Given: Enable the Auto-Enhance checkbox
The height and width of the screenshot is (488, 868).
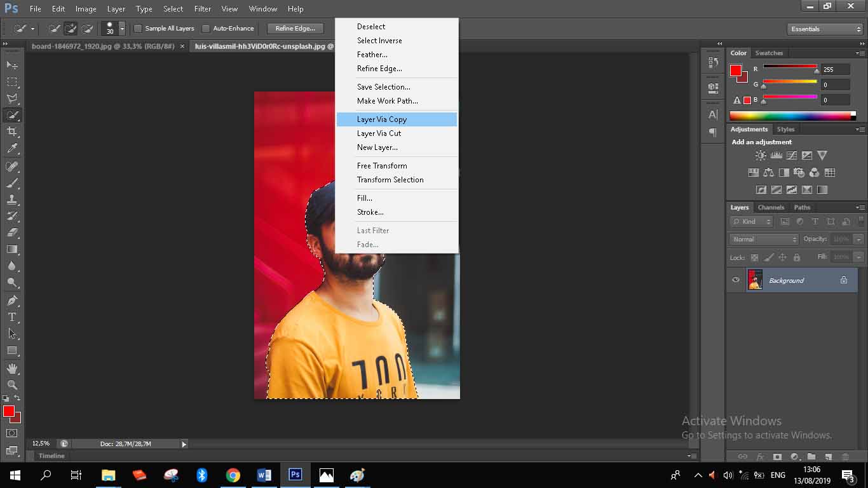Looking at the screenshot, I should click(206, 29).
